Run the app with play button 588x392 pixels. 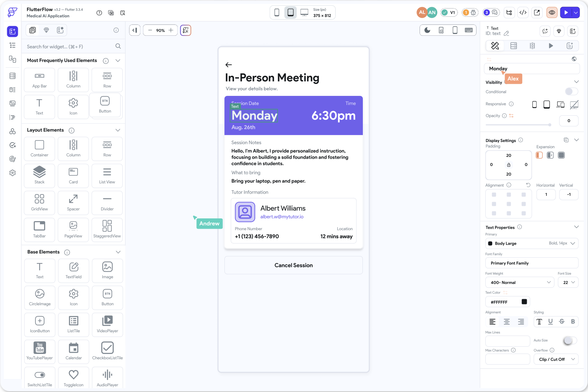pos(566,13)
